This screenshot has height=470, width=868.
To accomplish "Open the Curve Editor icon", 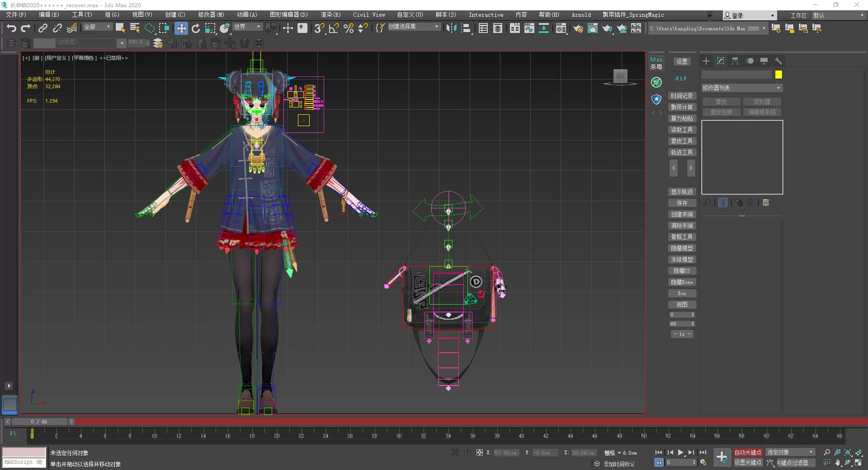I will point(529,29).
